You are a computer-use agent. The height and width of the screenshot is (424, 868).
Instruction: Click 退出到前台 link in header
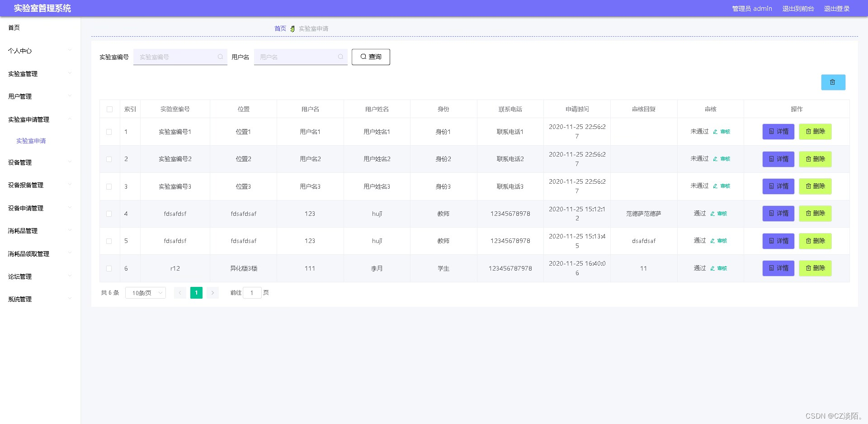click(x=798, y=9)
